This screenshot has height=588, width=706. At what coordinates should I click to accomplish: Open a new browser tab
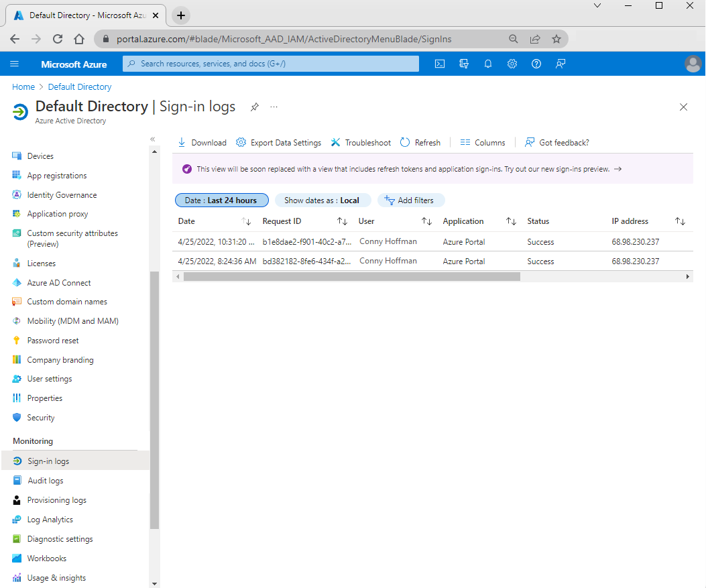tap(180, 15)
